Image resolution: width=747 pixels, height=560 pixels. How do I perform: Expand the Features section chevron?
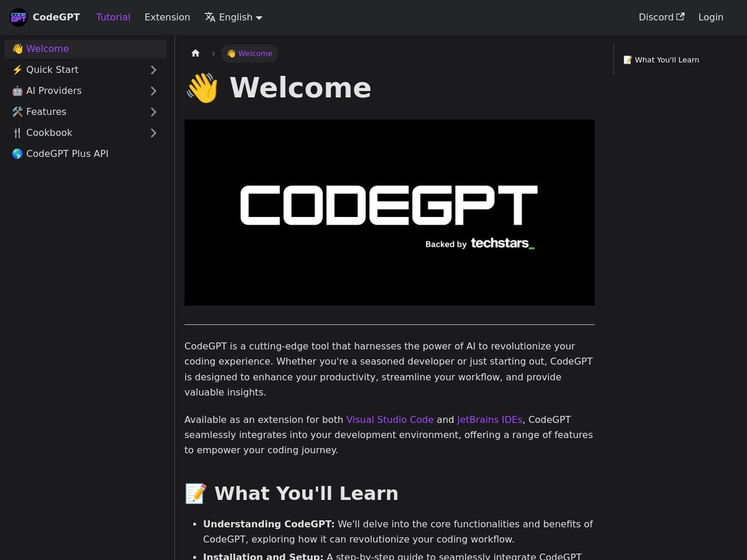click(153, 112)
